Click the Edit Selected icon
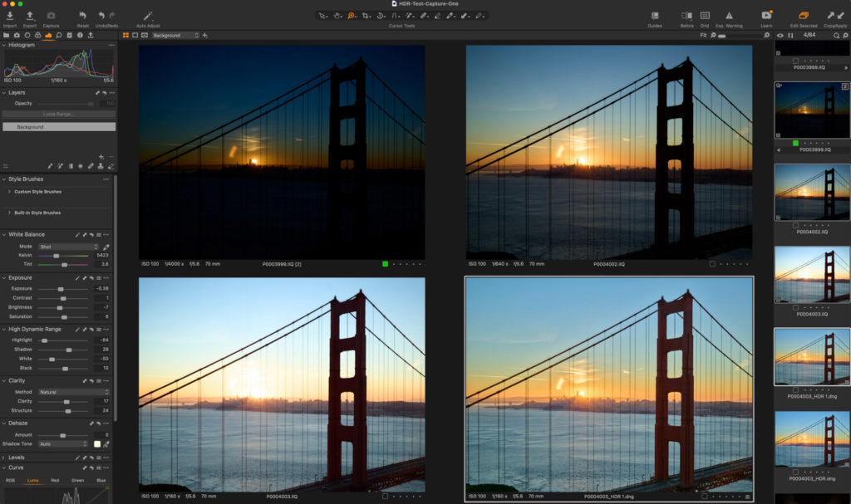 click(804, 16)
